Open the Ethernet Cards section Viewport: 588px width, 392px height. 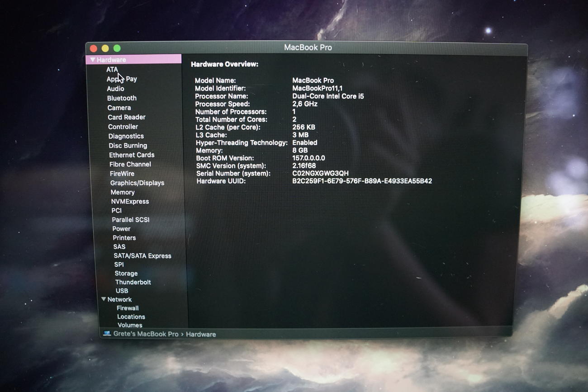[x=132, y=155]
